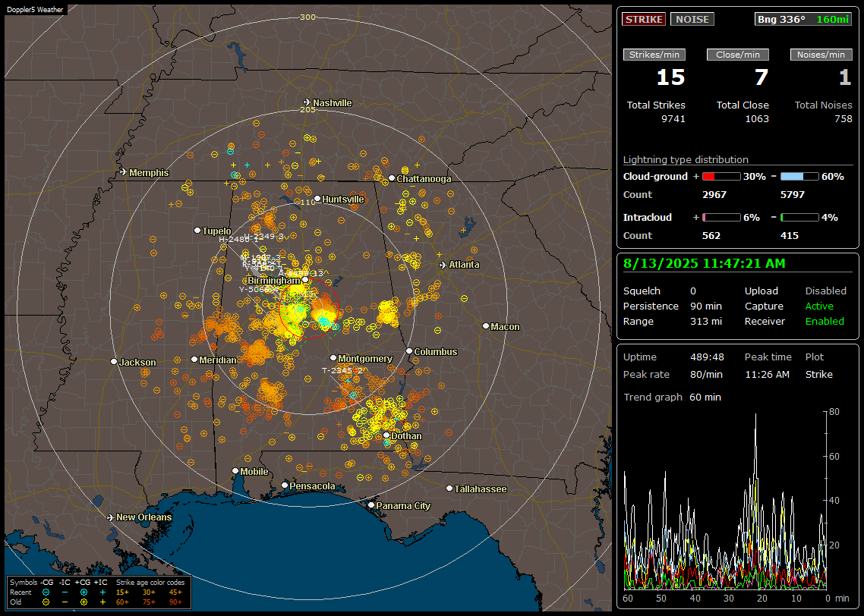Click the 15+ strike age color code
The height and width of the screenshot is (616, 864).
pos(122,592)
